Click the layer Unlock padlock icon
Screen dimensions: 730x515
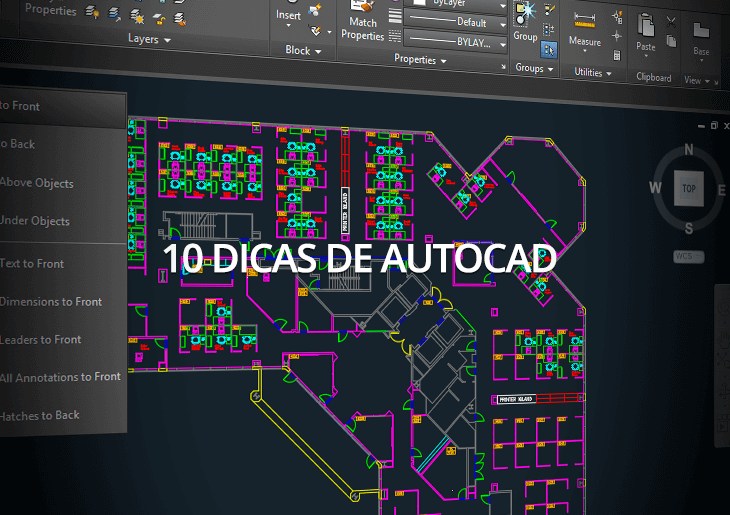(x=159, y=19)
